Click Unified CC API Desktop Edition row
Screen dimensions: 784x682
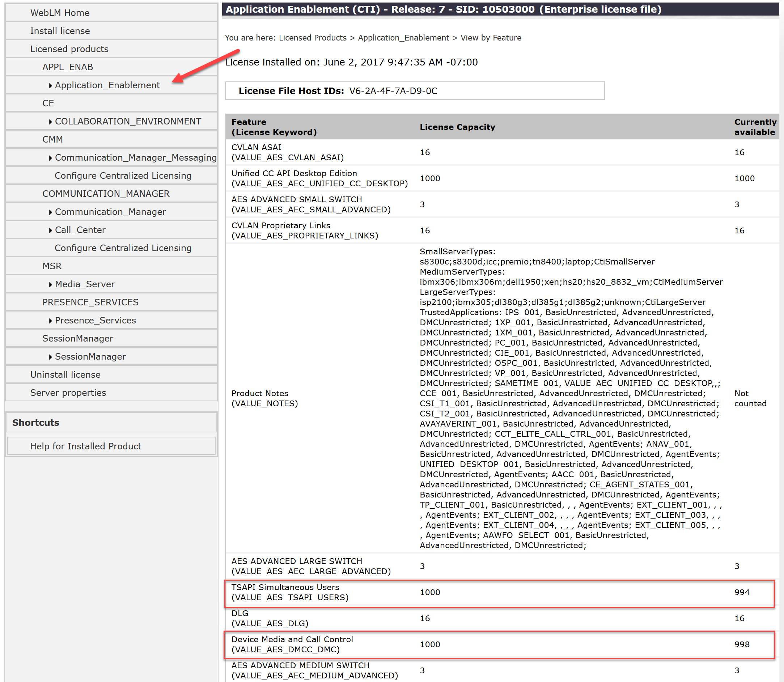(x=502, y=178)
